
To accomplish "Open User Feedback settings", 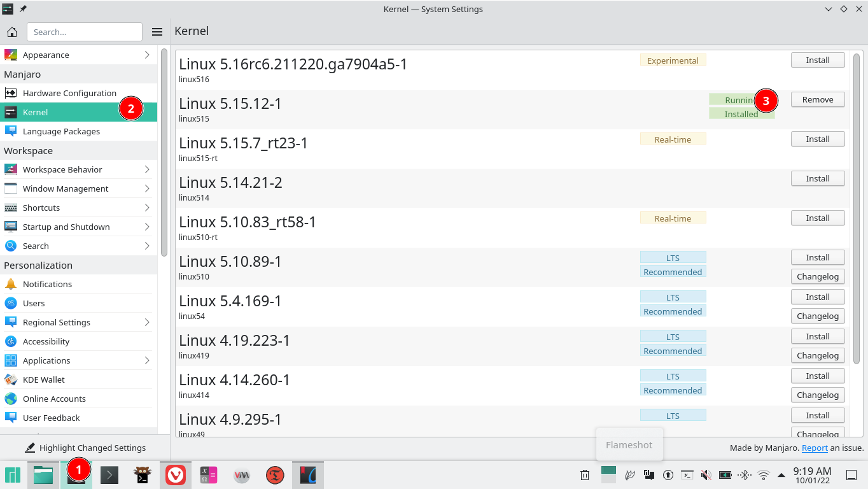I will tap(78, 418).
